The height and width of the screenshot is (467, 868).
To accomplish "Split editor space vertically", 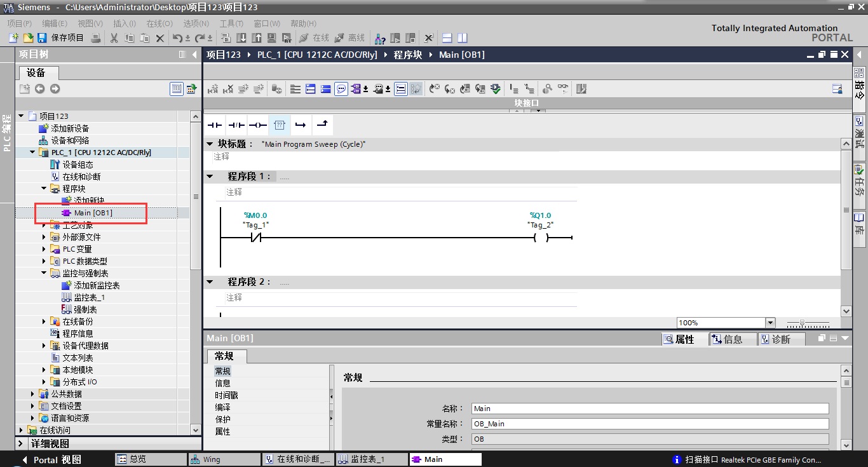I will (462, 38).
